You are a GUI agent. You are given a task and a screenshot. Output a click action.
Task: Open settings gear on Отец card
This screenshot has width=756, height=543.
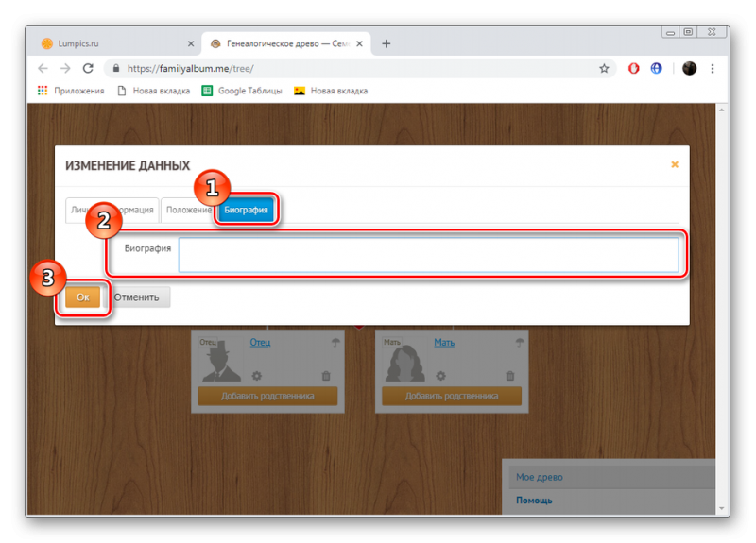pos(256,376)
